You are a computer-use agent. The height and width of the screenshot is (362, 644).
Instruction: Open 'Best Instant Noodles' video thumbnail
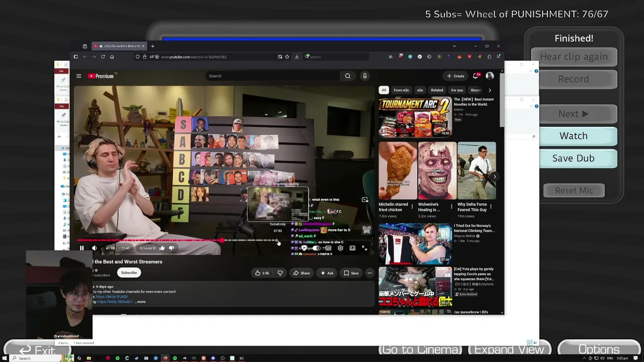click(416, 117)
